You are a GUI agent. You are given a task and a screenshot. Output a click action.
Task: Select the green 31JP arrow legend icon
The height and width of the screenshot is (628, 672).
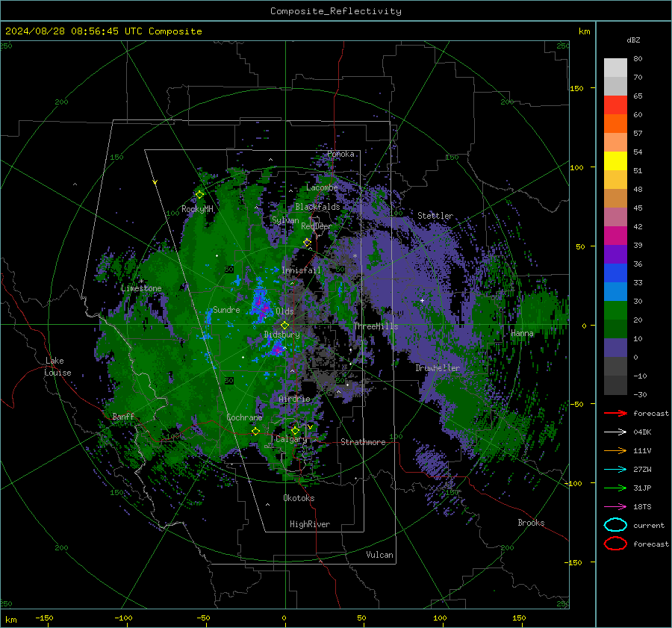[x=615, y=488]
